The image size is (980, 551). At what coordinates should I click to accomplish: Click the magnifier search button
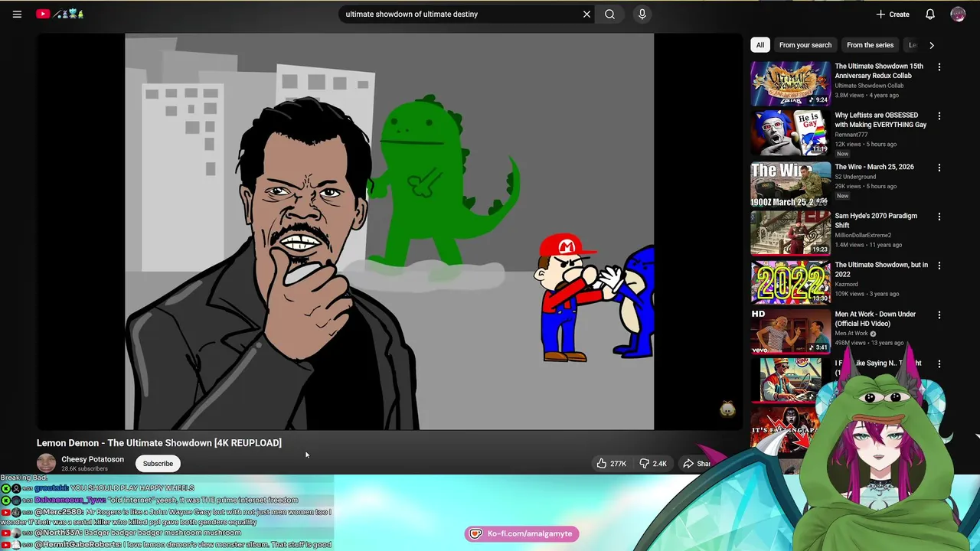point(609,14)
